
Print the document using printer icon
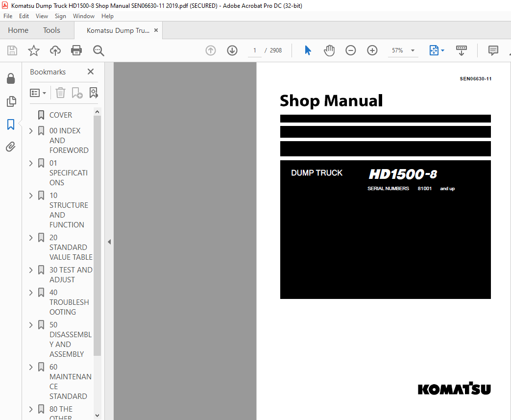click(76, 50)
